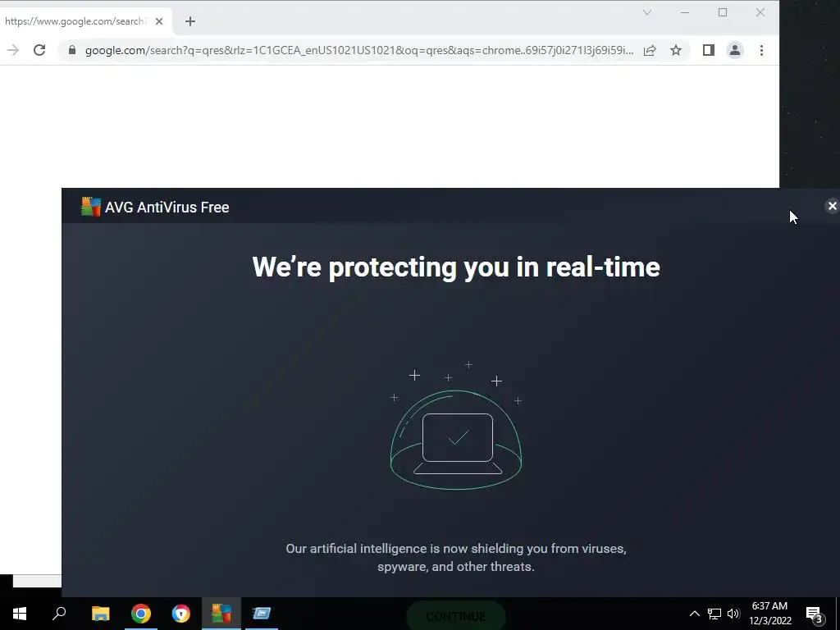840x630 pixels.
Task: Open File Explorer from the taskbar
Action: pos(100,614)
